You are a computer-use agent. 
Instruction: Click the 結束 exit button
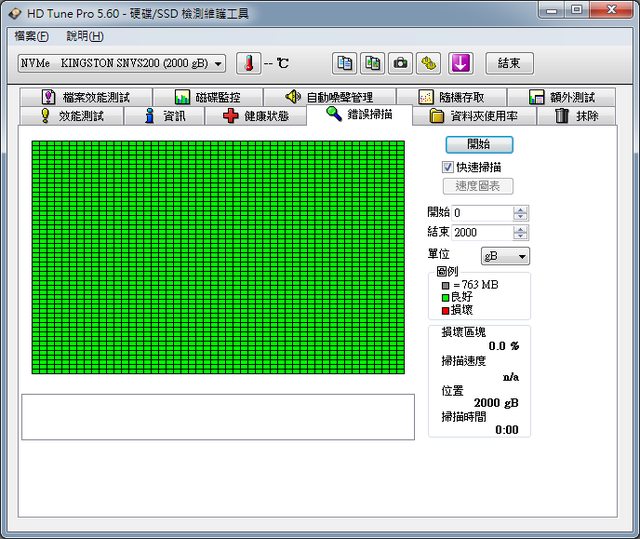[509, 63]
